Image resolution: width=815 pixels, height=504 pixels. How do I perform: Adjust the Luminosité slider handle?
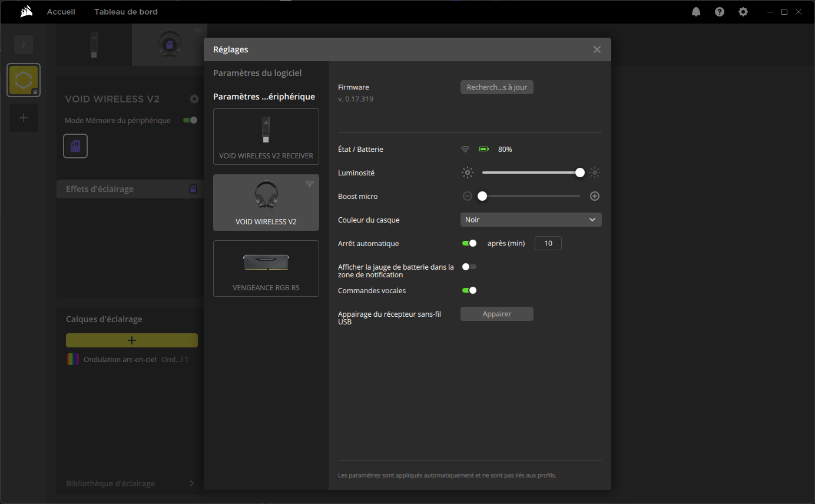coord(580,173)
